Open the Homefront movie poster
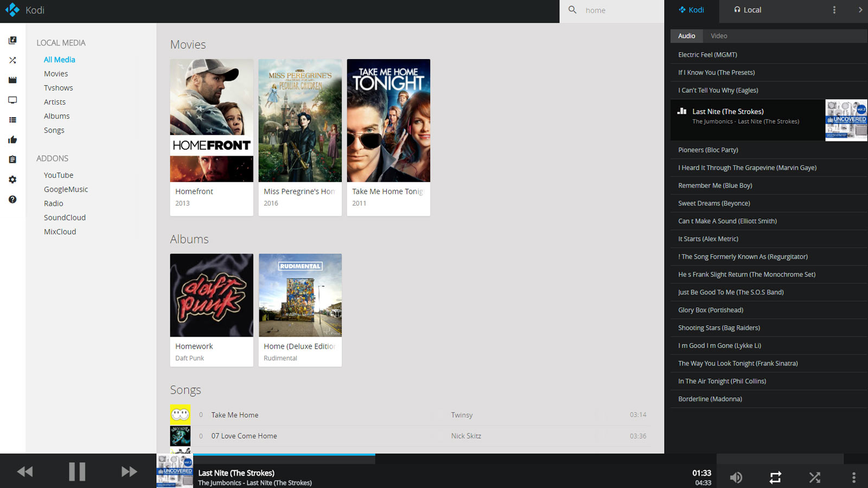Screen dimensions: 868x488 pos(212,120)
